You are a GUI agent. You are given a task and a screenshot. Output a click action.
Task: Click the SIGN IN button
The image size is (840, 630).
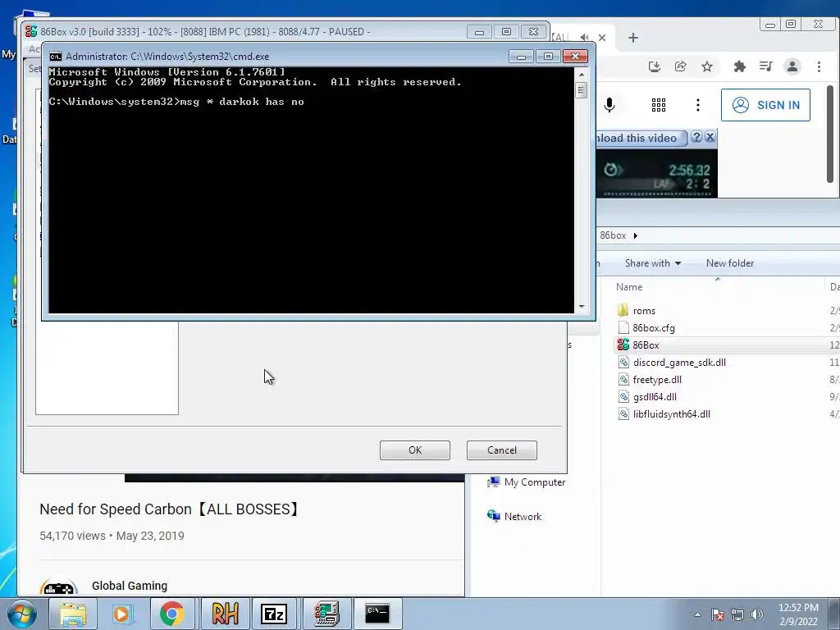point(765,105)
